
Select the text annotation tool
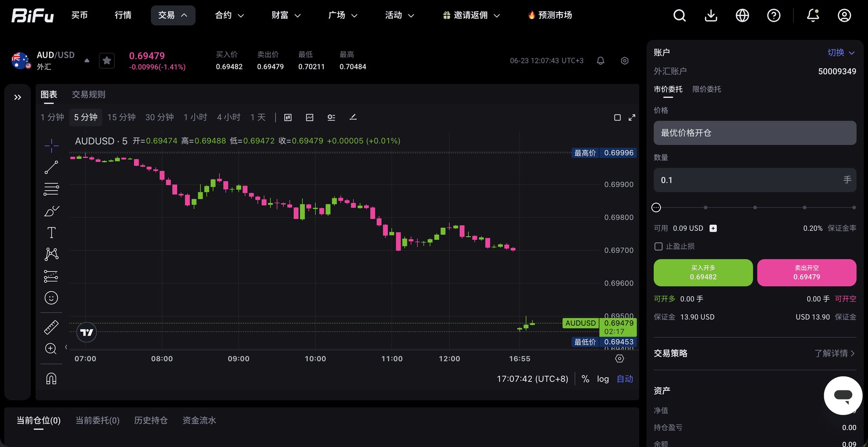(x=51, y=233)
